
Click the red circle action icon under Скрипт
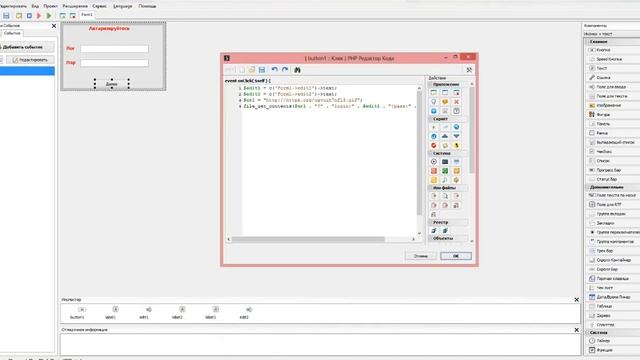pyautogui.click(x=433, y=145)
